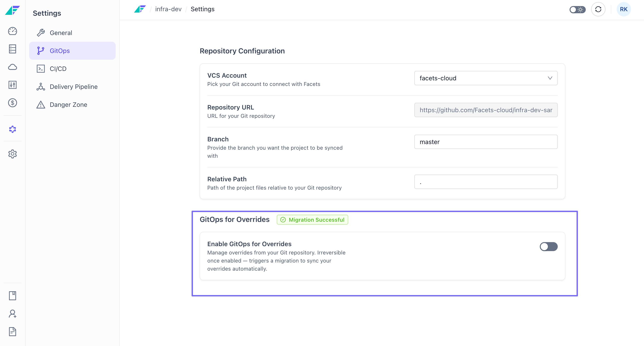Screen dimensions: 644x346
Task: Open the bookmark book icon in sidebar
Action: pos(13,296)
